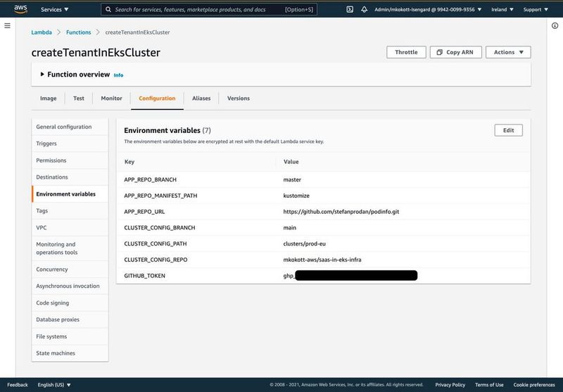The height and width of the screenshot is (392, 563).
Task: Open the AWS logo home link
Action: pyautogui.click(x=20, y=9)
